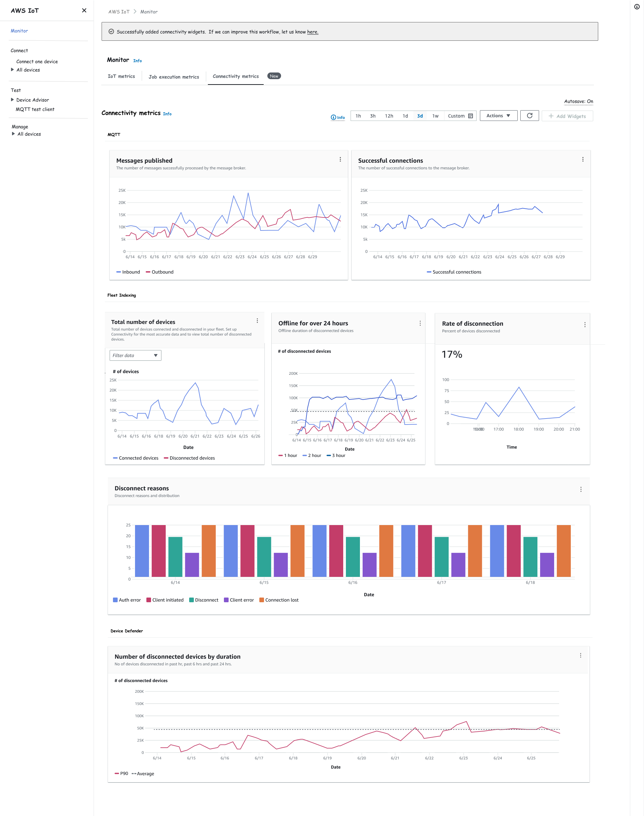Expand Device Advisor in sidebar
The height and width of the screenshot is (816, 644).
click(x=12, y=100)
